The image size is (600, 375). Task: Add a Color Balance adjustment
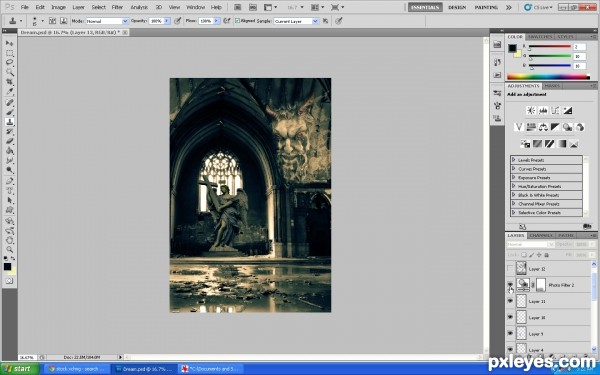[x=543, y=127]
